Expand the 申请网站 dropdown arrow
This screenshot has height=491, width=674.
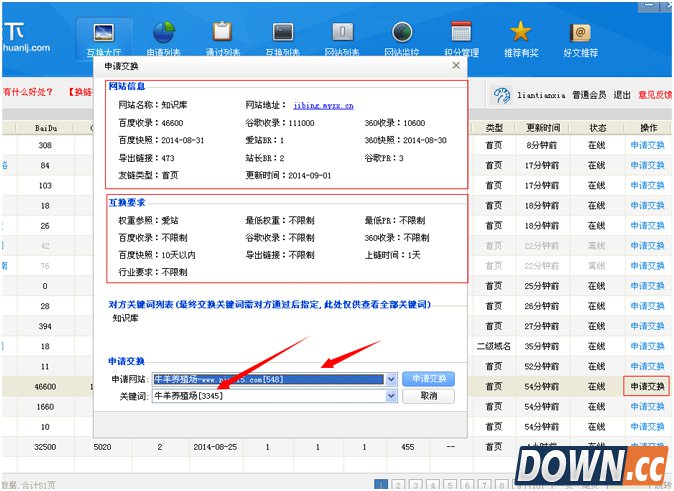click(391, 379)
